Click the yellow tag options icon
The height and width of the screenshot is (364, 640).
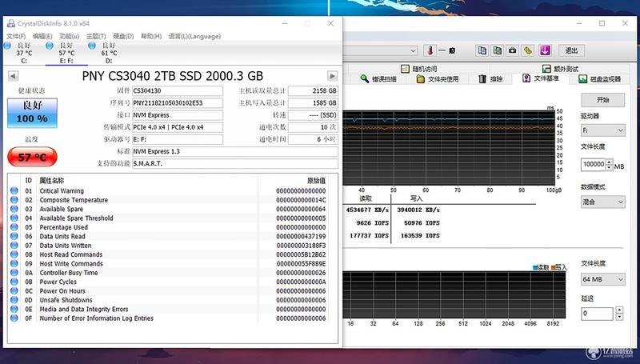[528, 50]
